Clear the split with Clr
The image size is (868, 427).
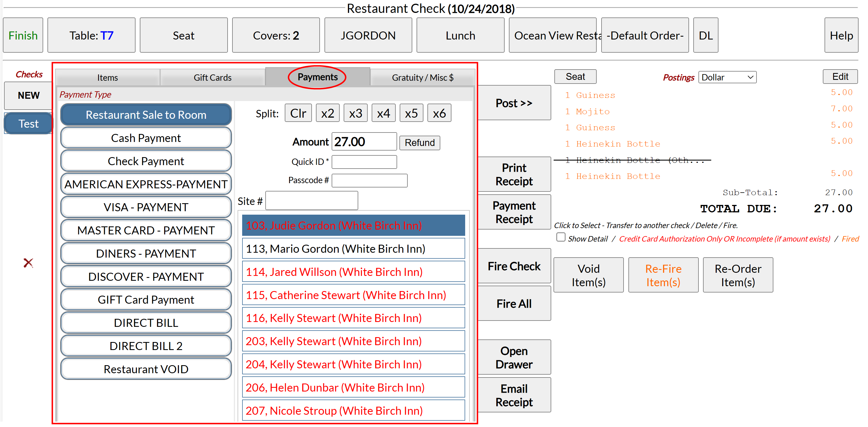[298, 113]
